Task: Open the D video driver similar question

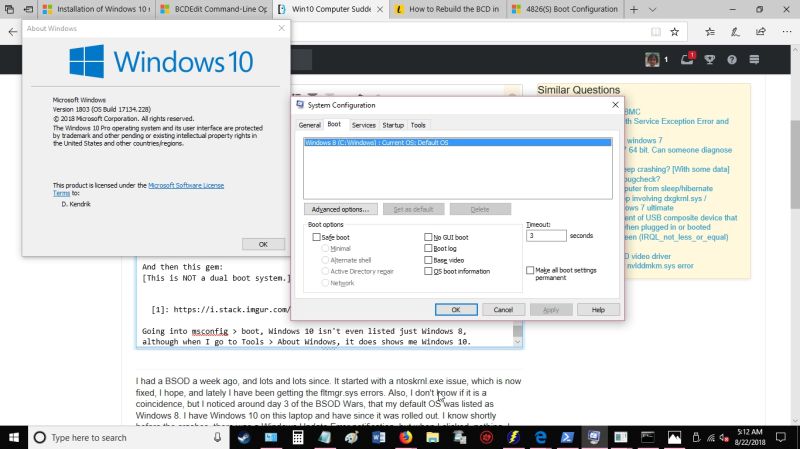Action: point(648,256)
